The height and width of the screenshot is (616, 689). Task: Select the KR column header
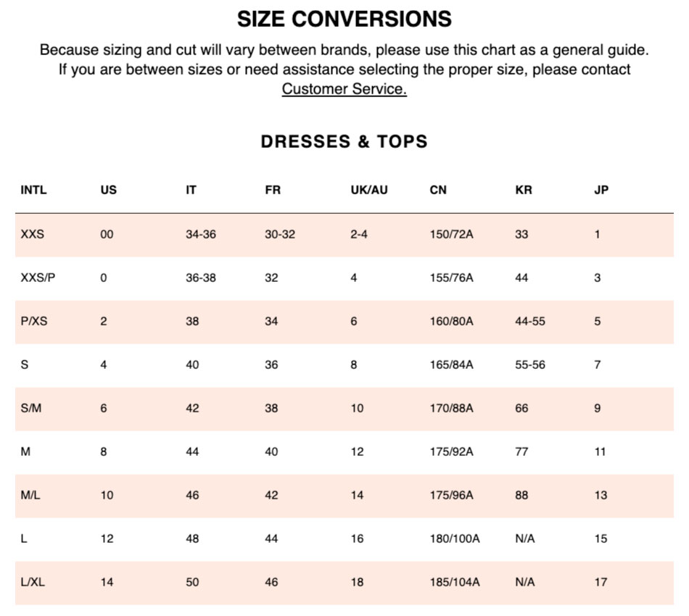[524, 190]
